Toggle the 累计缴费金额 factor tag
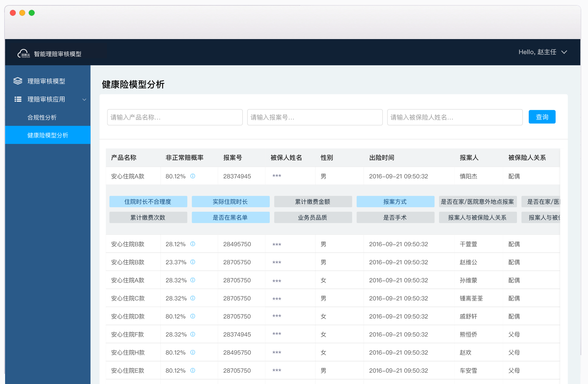The width and height of the screenshot is (588, 384). (x=313, y=202)
